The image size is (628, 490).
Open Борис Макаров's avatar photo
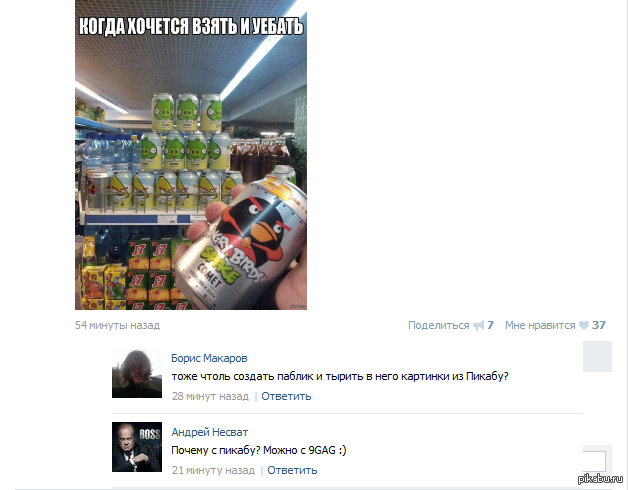137,373
